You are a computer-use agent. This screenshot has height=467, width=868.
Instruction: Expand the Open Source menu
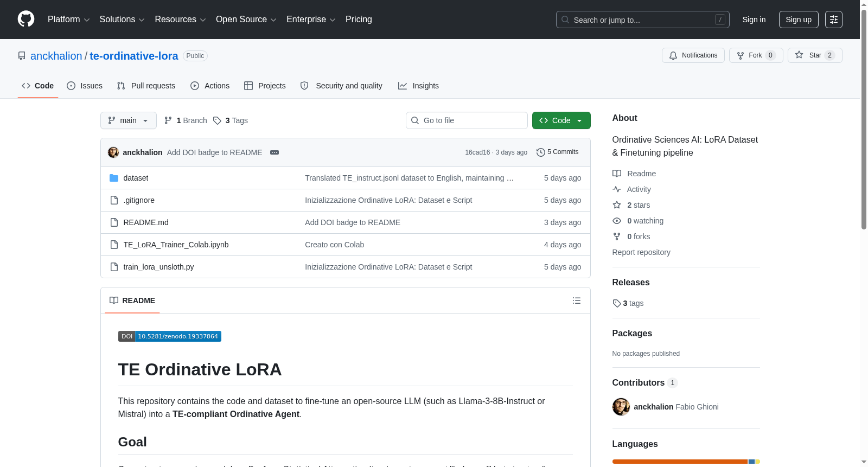pyautogui.click(x=246, y=20)
